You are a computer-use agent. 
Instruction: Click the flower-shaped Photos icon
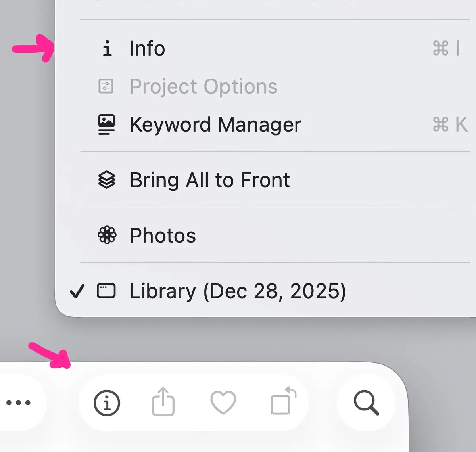(x=107, y=235)
